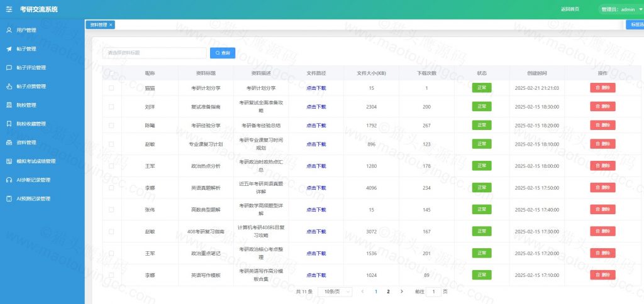Check the row for 陈曦

111,126
